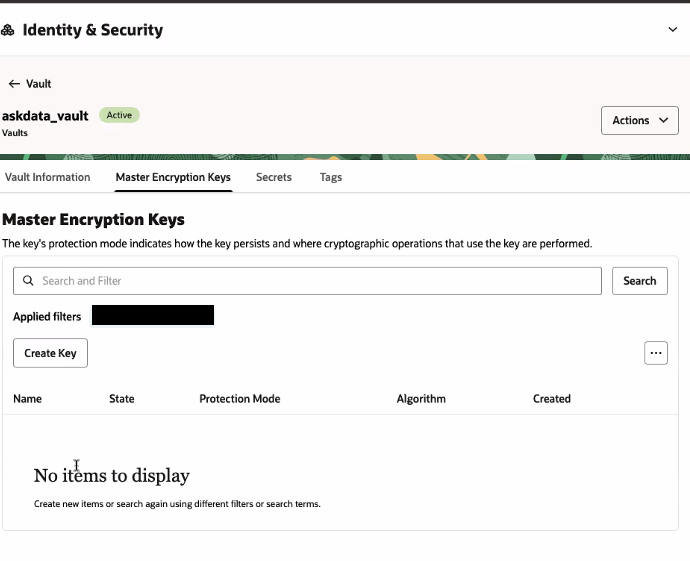Viewport: 690px width, 561px height.
Task: Click the Vaults breadcrumb label
Action: tap(15, 133)
